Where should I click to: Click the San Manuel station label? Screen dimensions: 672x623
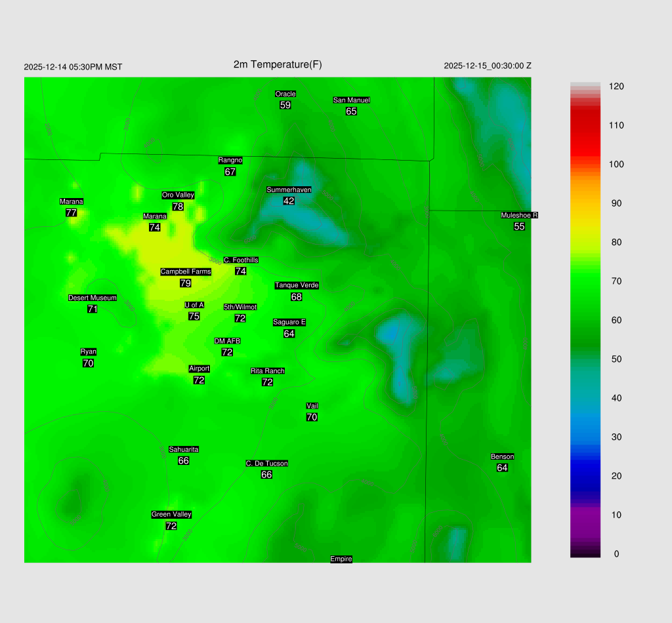tap(351, 100)
